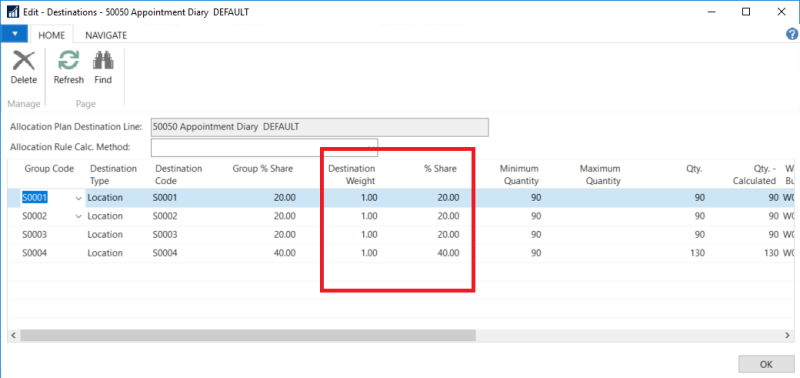
Task: Open Find with the binoculars icon
Action: pos(103,61)
